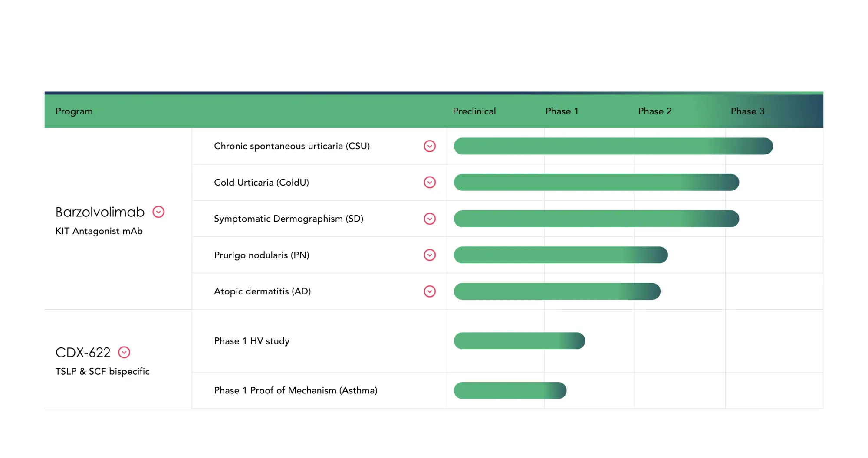Click the 'Phase 2' column header

click(x=654, y=111)
